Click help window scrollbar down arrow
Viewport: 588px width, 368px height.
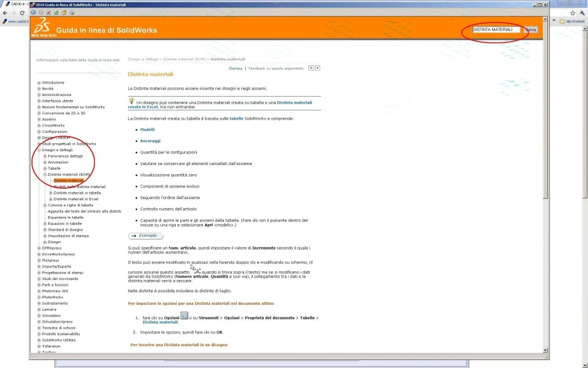coord(546,350)
